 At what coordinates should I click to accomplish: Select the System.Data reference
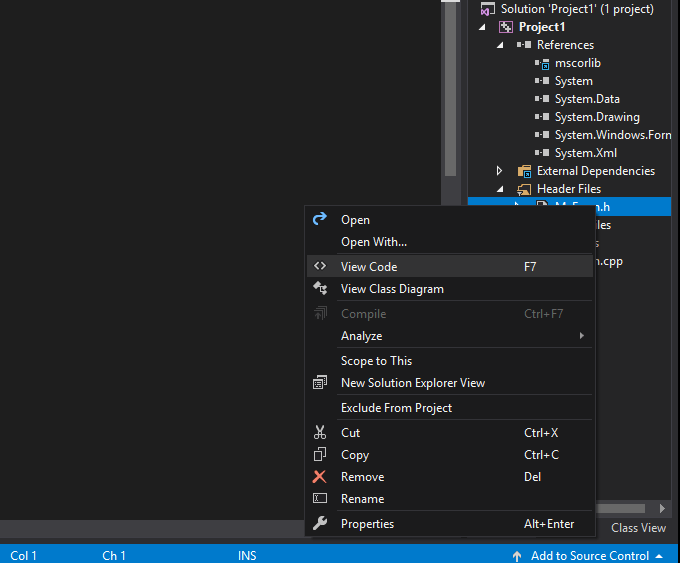pyautogui.click(x=587, y=99)
